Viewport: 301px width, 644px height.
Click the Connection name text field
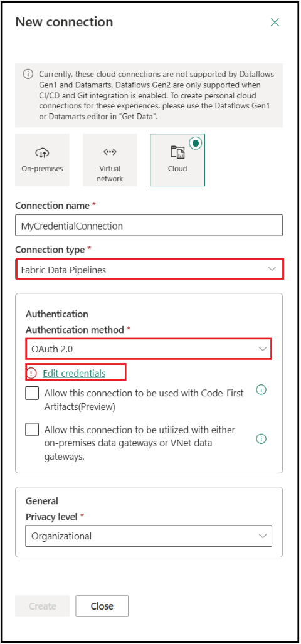[x=149, y=226]
